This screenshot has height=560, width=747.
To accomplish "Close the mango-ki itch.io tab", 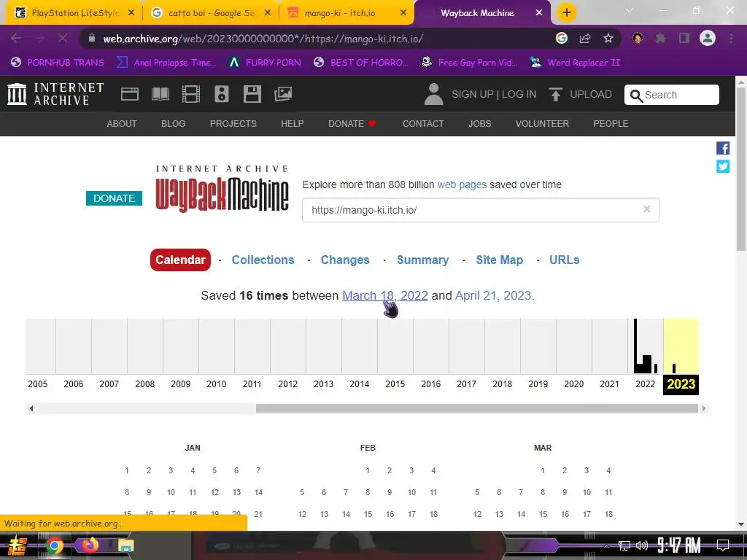I will pos(403,13).
